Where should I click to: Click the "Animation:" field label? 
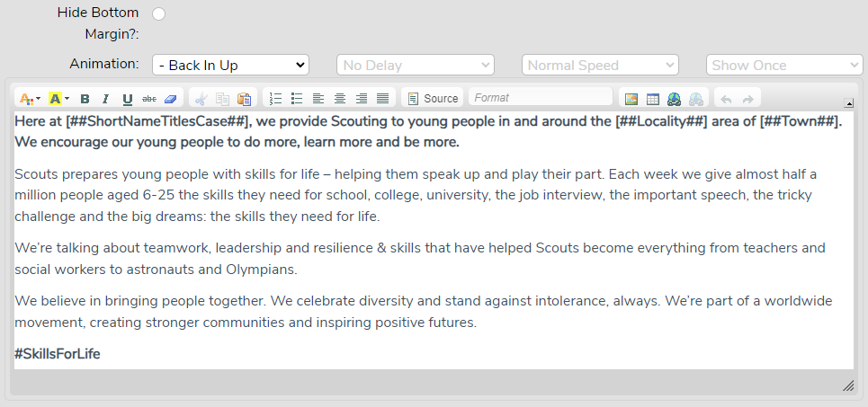pos(104,64)
